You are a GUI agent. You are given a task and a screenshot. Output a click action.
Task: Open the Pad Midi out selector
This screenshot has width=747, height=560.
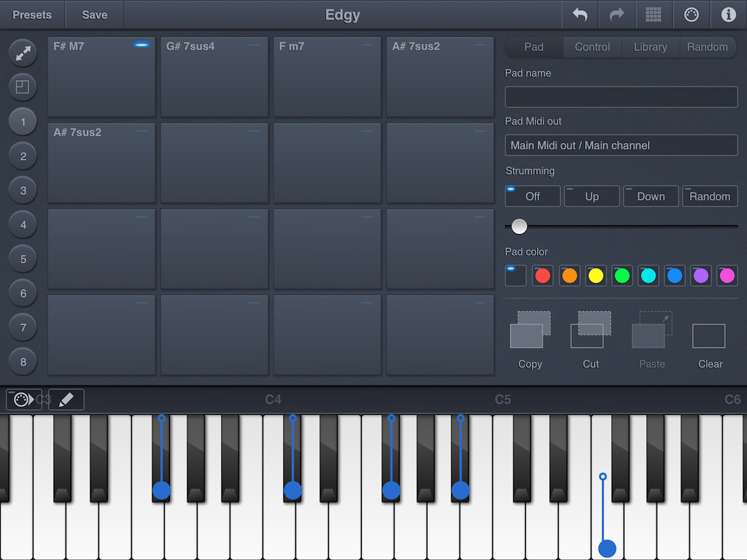pyautogui.click(x=621, y=145)
